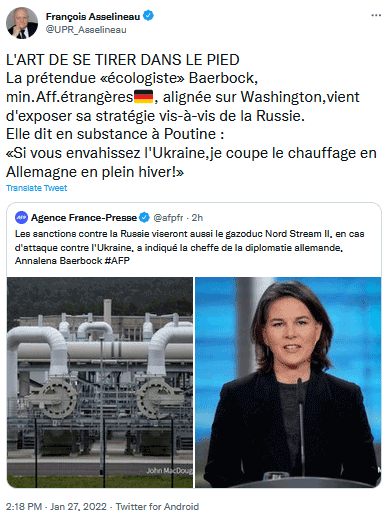Screen dimensions: 389x522
Task: Open the quoted AFP tweet text
Action: click(189, 247)
